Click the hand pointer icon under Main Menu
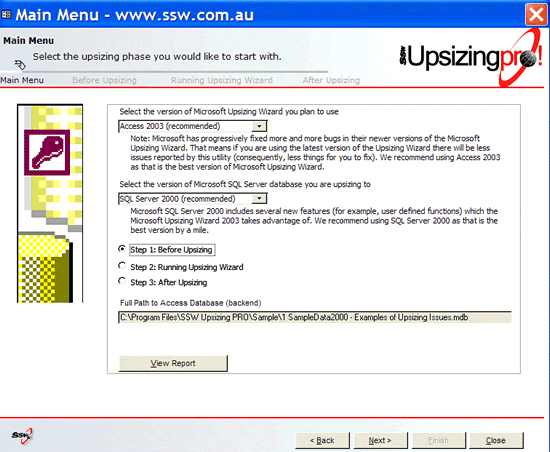This screenshot has width=550, height=452. pyautogui.click(x=20, y=65)
